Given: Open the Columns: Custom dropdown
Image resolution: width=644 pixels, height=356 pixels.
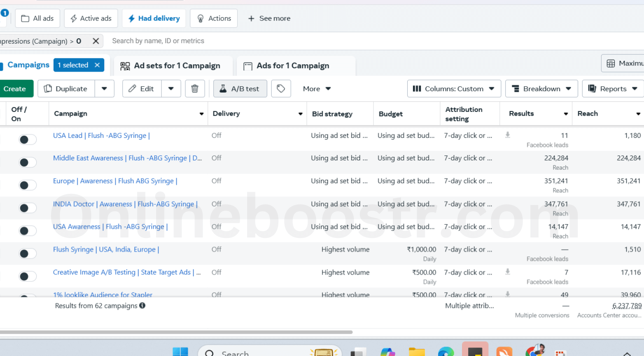Looking at the screenshot, I should pyautogui.click(x=454, y=88).
